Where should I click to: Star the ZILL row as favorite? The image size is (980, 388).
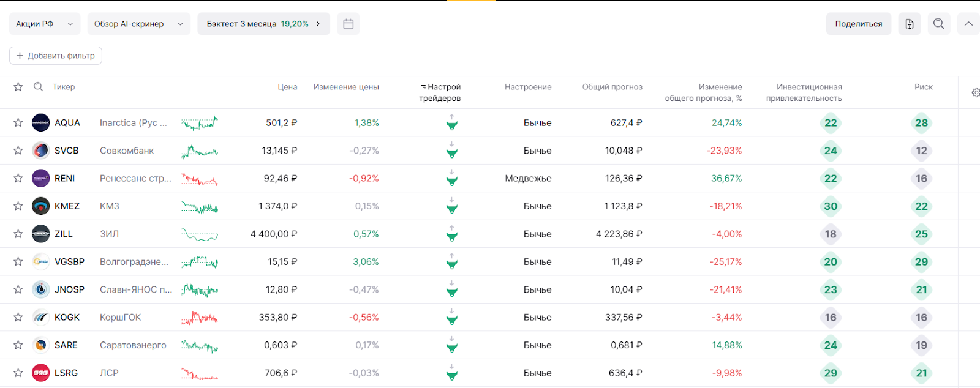pos(18,234)
